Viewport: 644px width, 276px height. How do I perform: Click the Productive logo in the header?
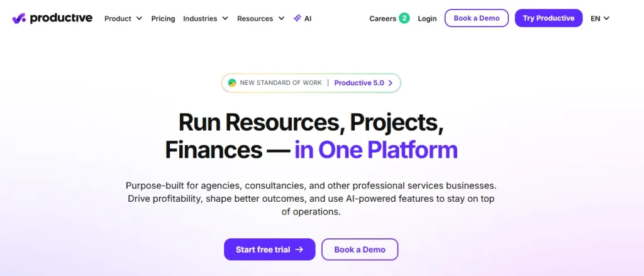pos(52,18)
